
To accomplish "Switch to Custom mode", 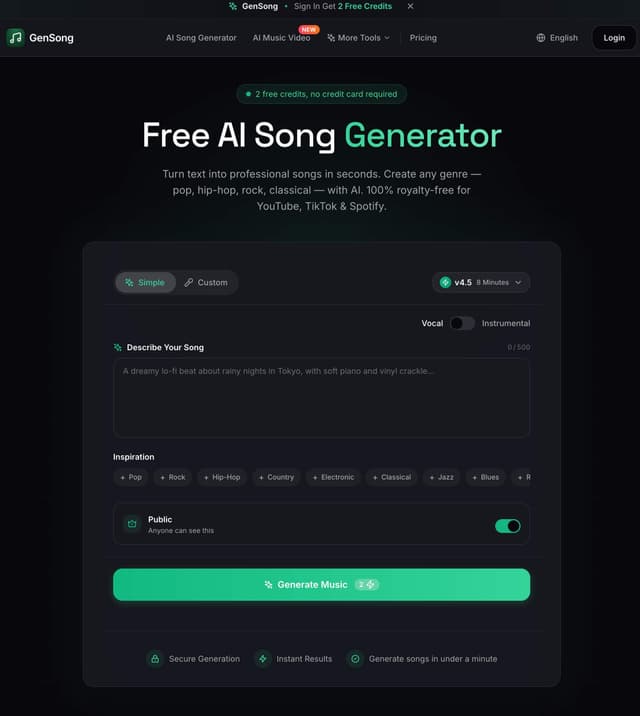I will coord(206,283).
